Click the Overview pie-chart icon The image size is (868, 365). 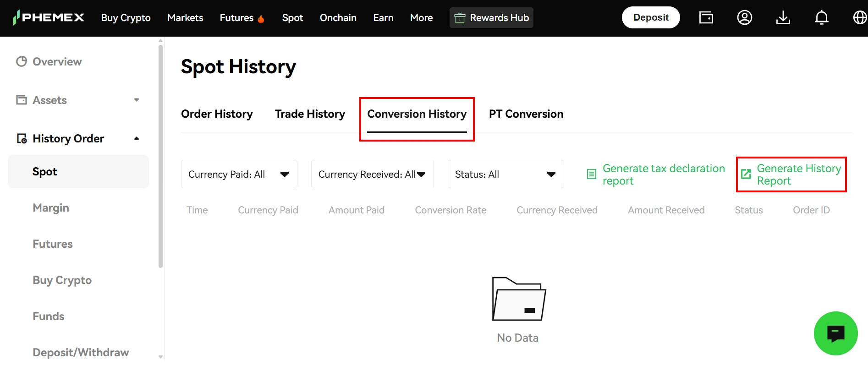coord(22,61)
